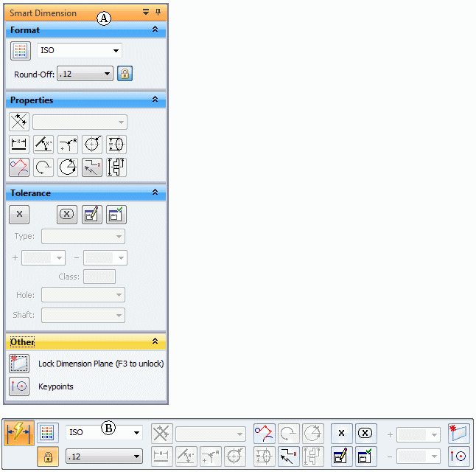Click the dimension style grid icon in Format section

pyautogui.click(x=21, y=51)
